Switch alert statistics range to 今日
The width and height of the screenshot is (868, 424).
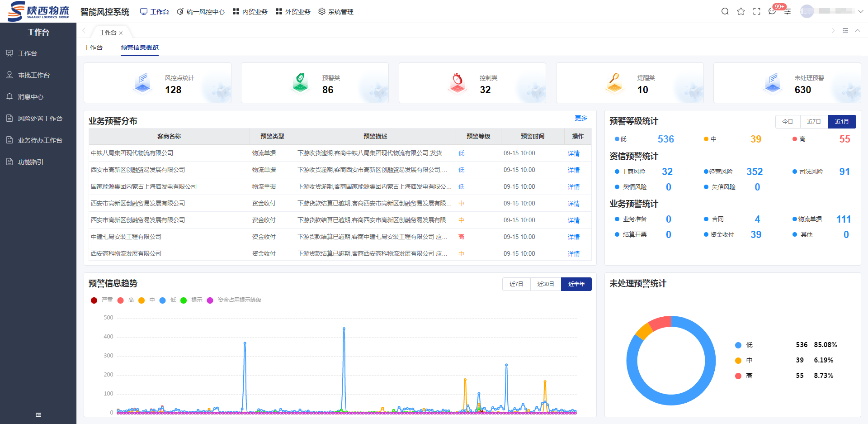tap(788, 121)
